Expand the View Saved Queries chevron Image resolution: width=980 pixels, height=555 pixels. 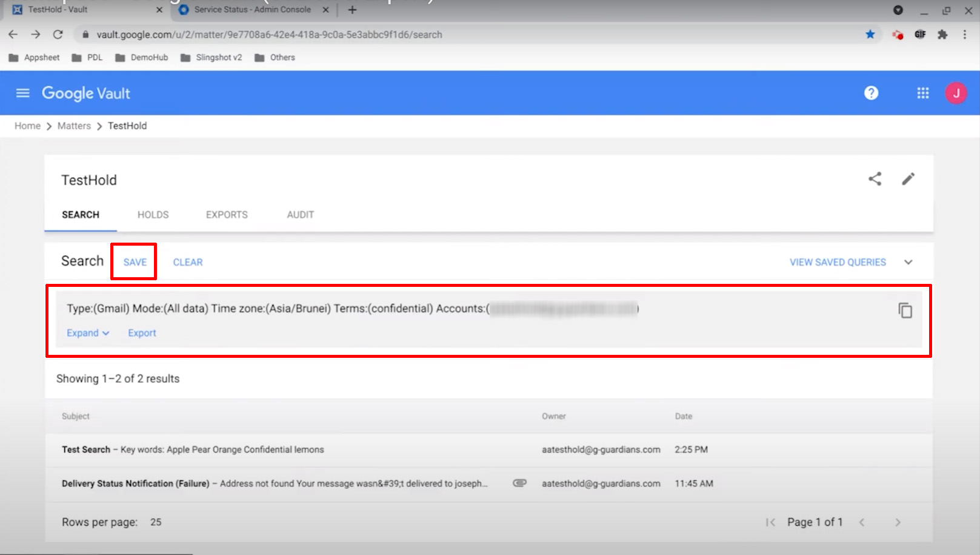[908, 262]
